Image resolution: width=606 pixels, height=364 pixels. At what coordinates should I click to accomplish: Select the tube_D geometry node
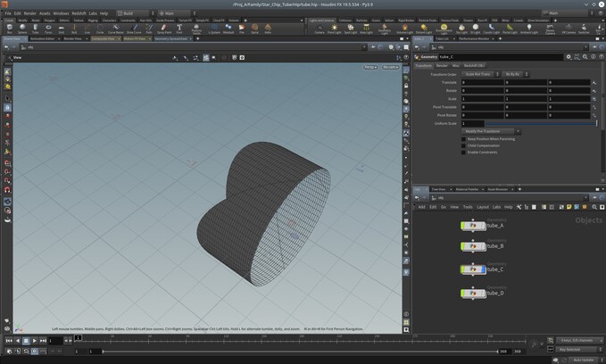tap(473, 294)
